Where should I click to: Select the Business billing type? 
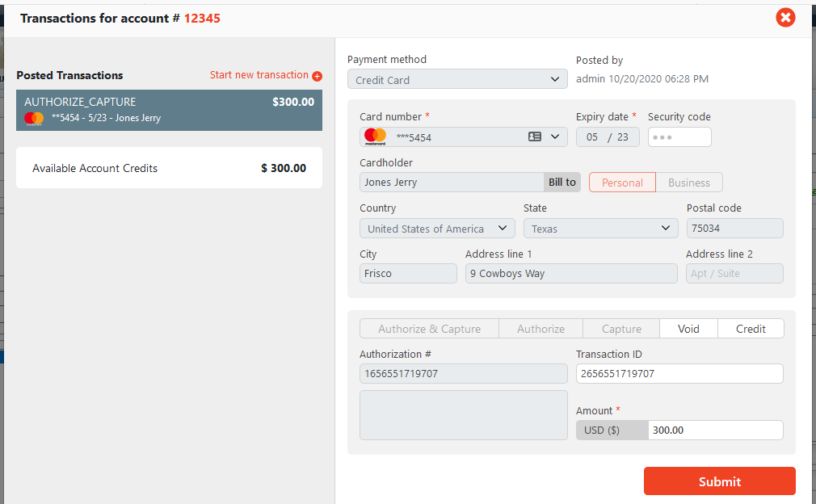tap(688, 183)
